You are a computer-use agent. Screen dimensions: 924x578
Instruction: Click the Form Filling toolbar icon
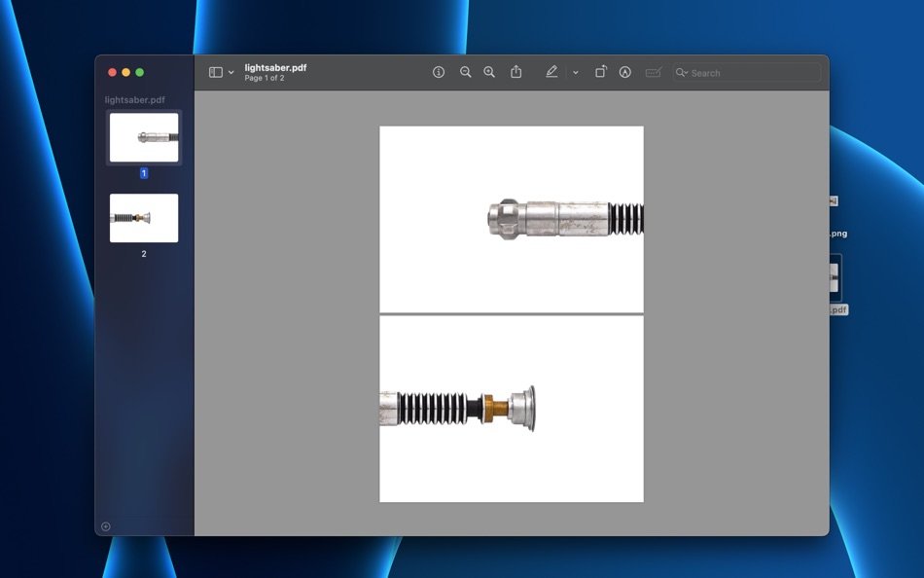point(654,72)
